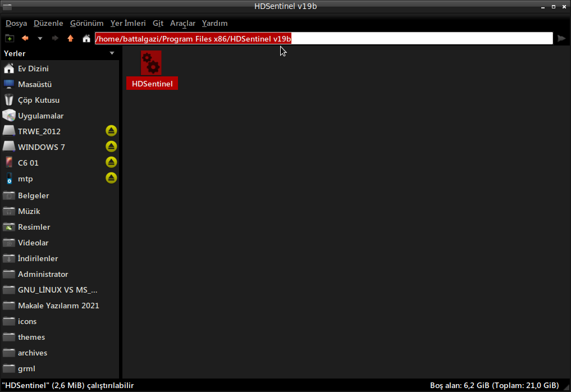Screen dimensions: 571x392
Task: Open the Git menu
Action: pyautogui.click(x=158, y=24)
